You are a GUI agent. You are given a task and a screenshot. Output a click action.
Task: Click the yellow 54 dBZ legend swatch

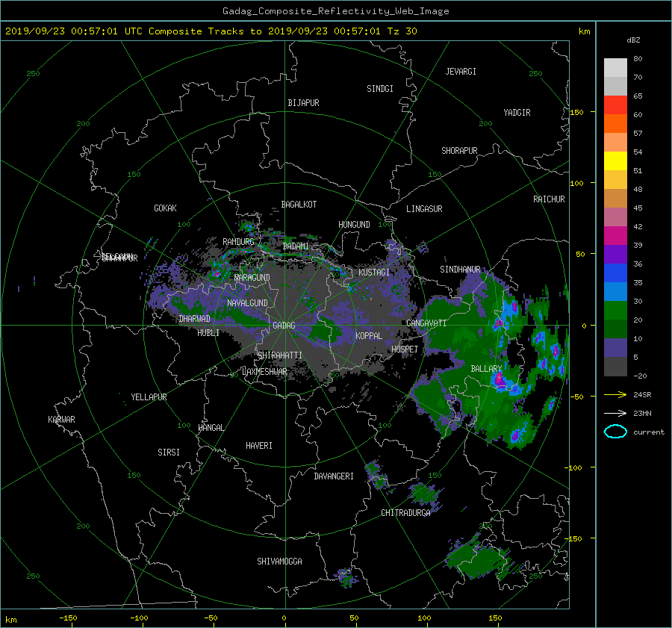click(615, 161)
